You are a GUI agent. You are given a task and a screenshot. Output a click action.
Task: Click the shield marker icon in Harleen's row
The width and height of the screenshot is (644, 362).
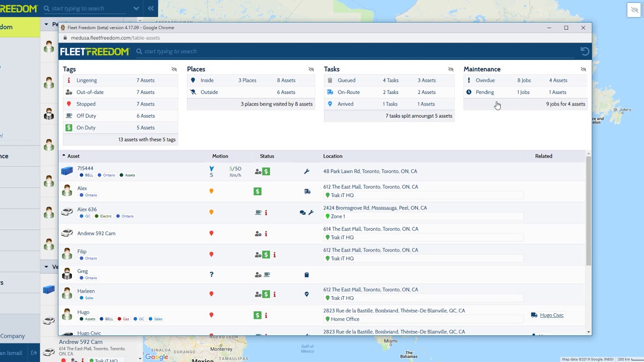pos(306,294)
